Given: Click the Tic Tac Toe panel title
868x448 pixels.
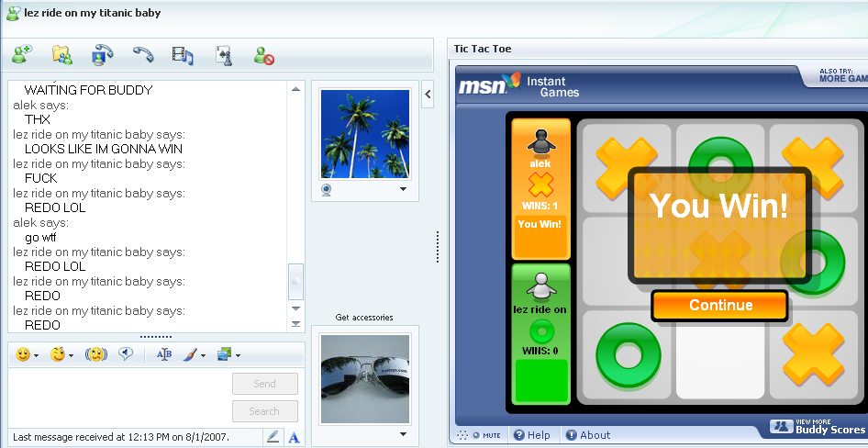Looking at the screenshot, I should [482, 49].
